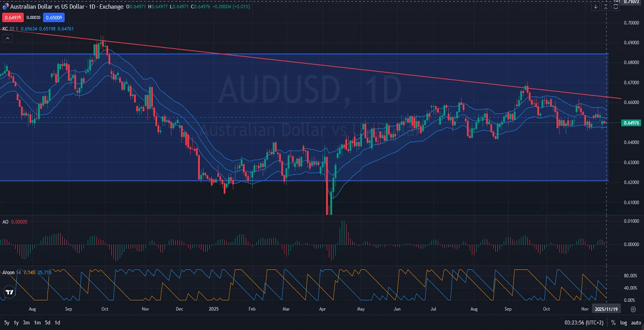The height and width of the screenshot is (330, 644).
Task: Select the AUD/USD currency flag icon in legend
Action: click(5, 7)
